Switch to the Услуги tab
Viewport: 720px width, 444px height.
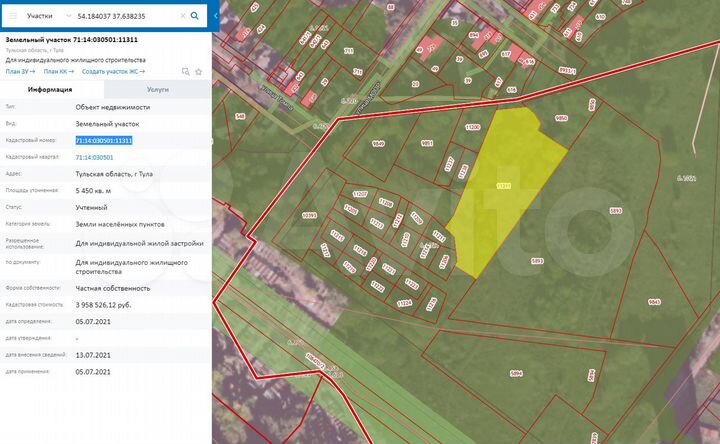coord(158,90)
